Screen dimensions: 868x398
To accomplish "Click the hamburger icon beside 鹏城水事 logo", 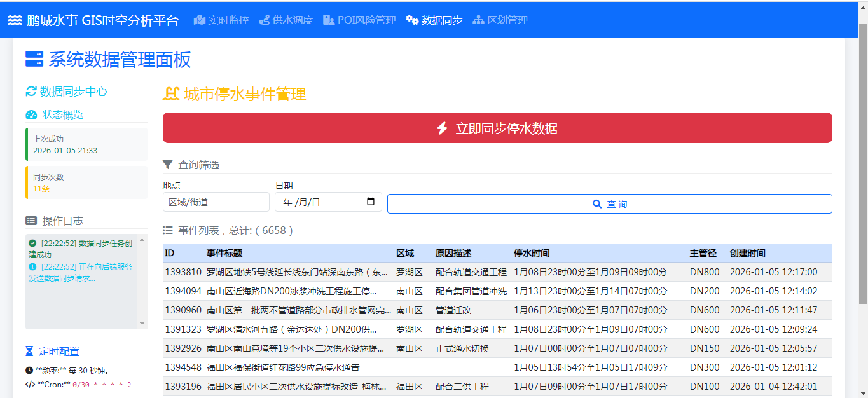I will pyautogui.click(x=13, y=19).
